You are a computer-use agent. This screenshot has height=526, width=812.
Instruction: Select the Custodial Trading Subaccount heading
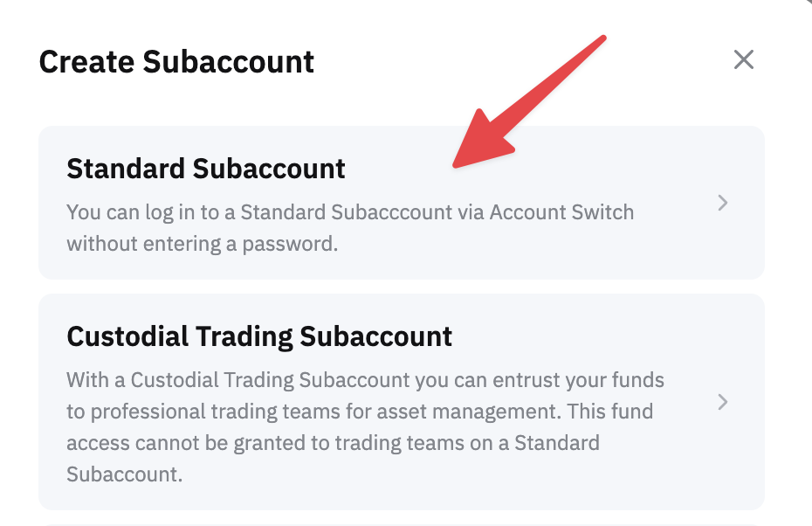pyautogui.click(x=259, y=336)
